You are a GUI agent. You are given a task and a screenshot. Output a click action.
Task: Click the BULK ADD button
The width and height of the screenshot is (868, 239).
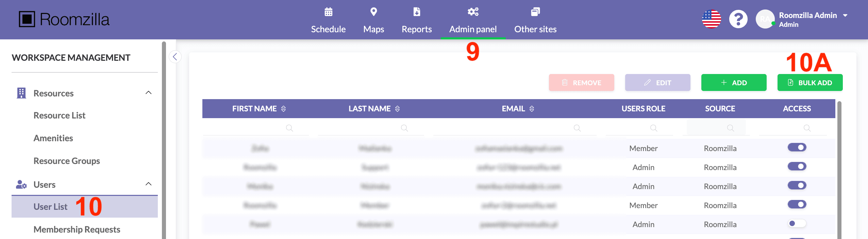(x=810, y=82)
